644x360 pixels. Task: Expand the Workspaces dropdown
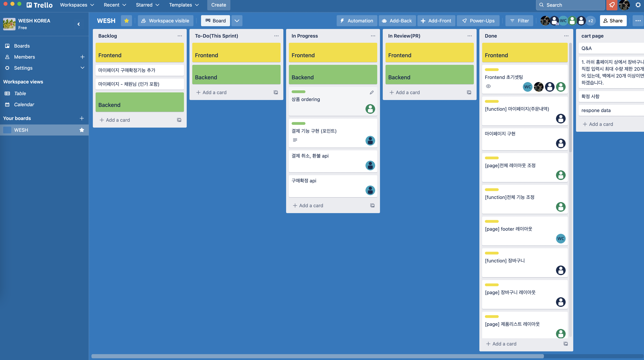tap(77, 5)
